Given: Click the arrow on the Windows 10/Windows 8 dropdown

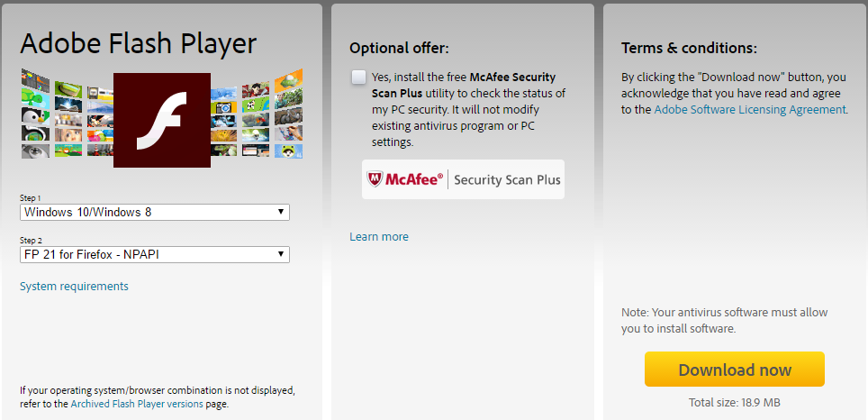Looking at the screenshot, I should click(x=281, y=213).
